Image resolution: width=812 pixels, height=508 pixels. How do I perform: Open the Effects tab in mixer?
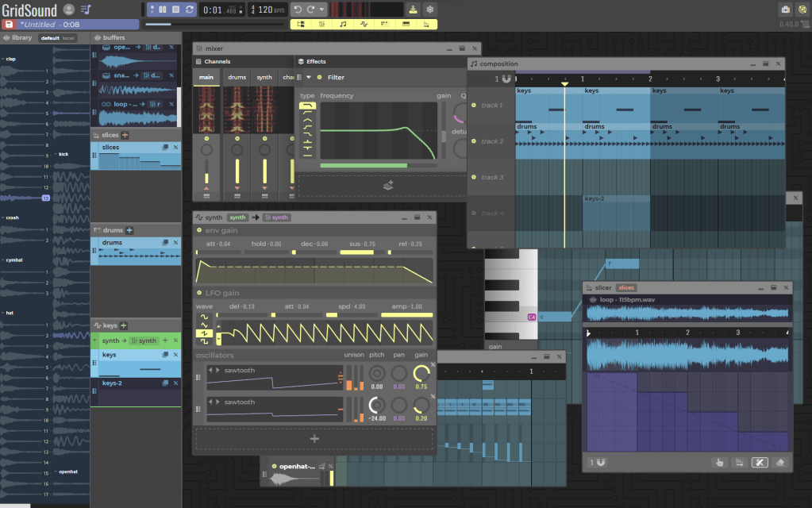click(316, 61)
